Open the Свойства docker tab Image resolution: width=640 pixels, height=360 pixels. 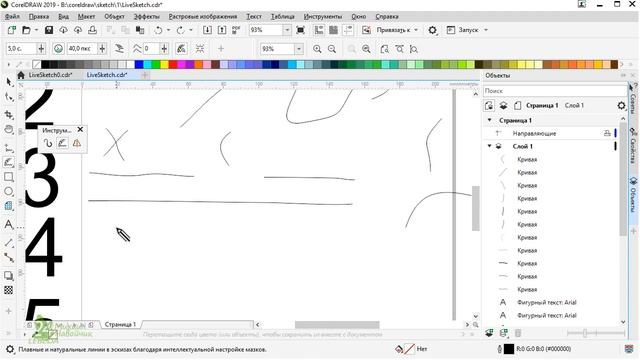pyautogui.click(x=633, y=146)
